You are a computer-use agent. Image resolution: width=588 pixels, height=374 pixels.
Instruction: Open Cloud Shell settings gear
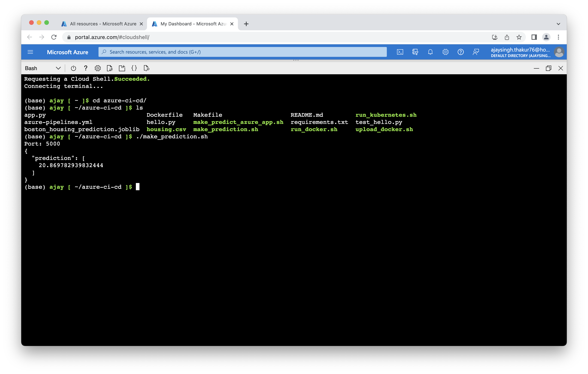click(98, 68)
